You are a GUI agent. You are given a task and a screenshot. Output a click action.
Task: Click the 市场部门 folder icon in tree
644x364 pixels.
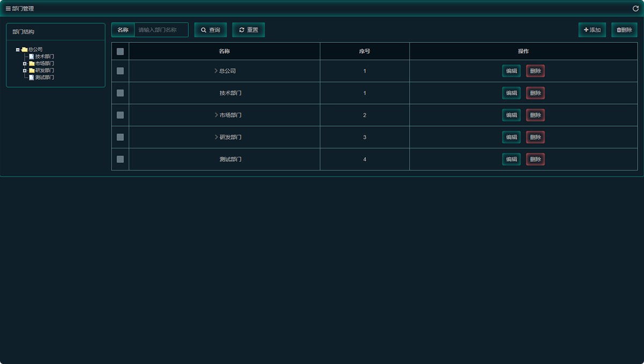[x=31, y=63]
